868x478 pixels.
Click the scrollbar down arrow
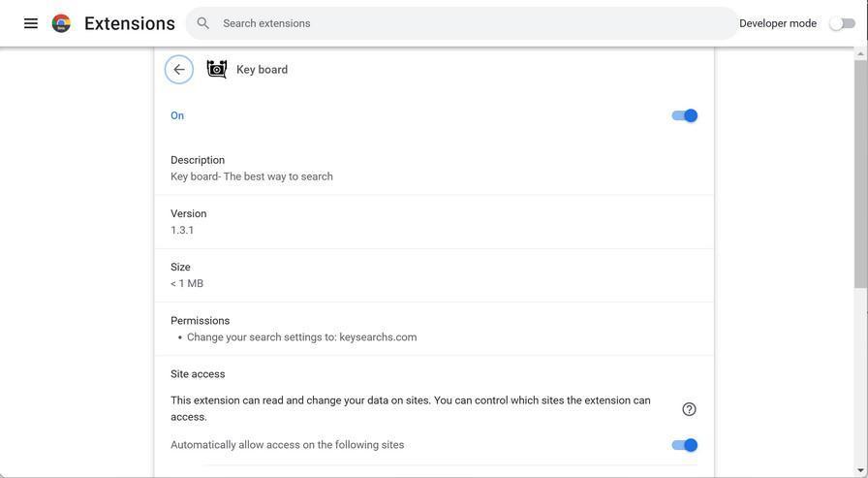click(861, 471)
